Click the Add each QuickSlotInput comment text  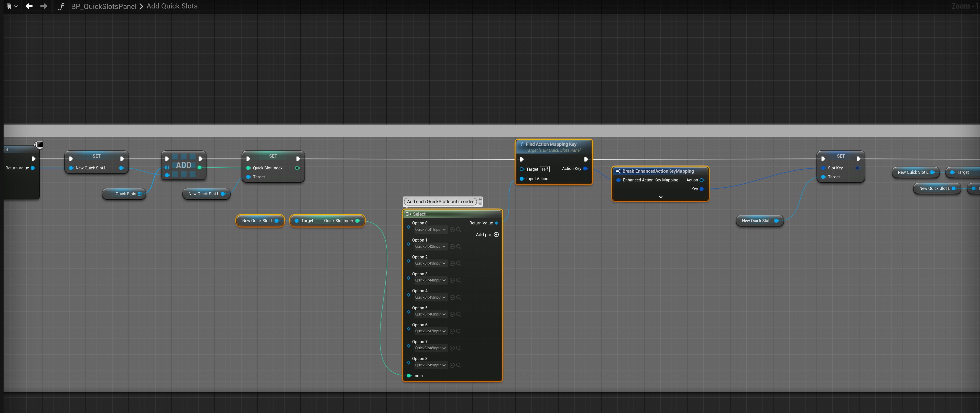440,202
